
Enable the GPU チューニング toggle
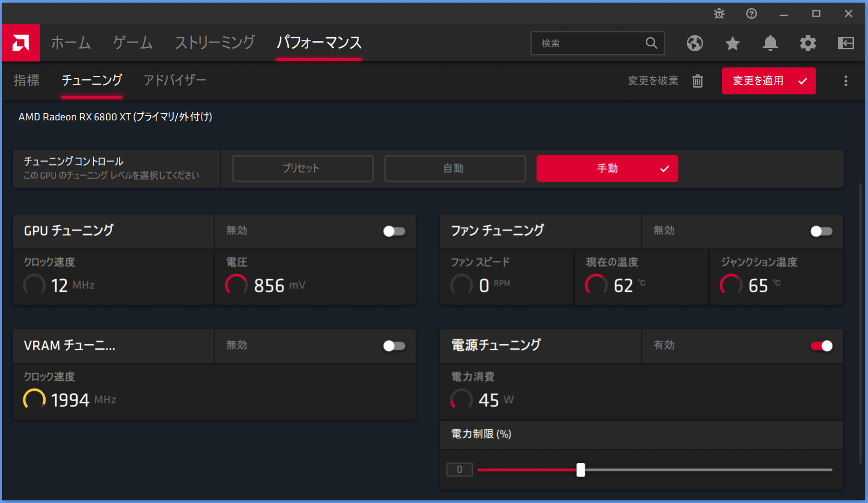[x=394, y=231]
